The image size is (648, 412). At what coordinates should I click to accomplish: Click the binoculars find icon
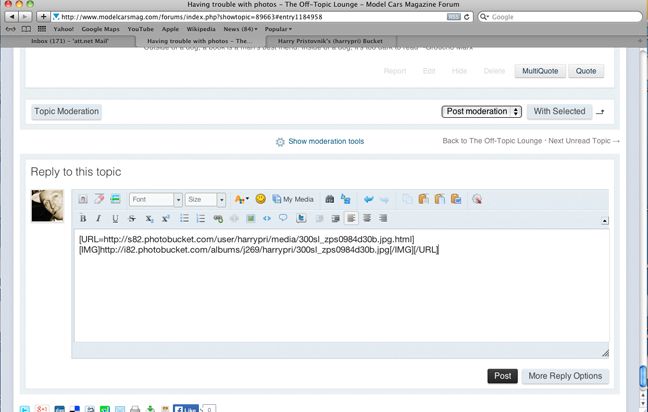tap(329, 199)
